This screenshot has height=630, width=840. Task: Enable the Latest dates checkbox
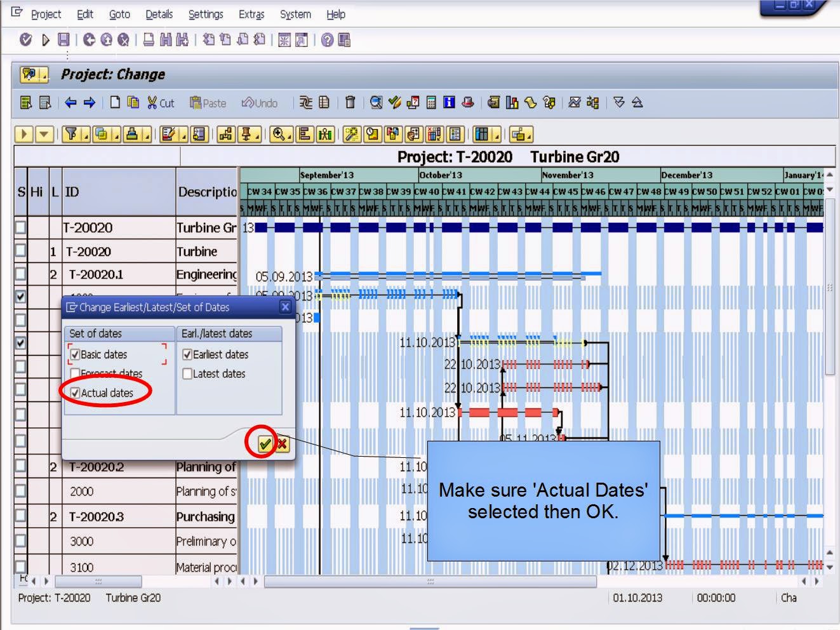pos(188,374)
